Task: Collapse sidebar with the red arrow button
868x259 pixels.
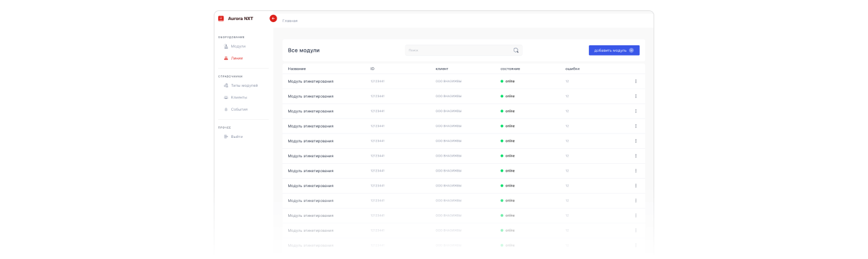Action: pos(273,18)
